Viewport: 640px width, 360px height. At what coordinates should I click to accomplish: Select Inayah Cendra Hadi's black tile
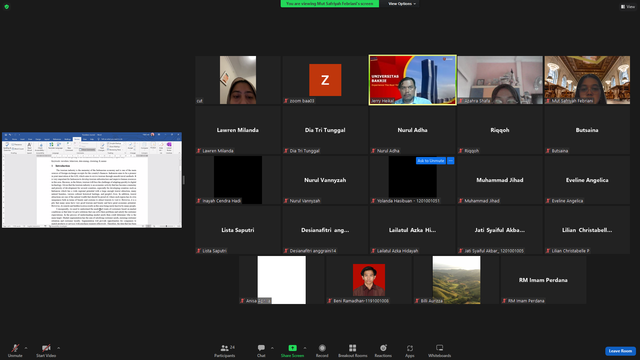pyautogui.click(x=238, y=180)
